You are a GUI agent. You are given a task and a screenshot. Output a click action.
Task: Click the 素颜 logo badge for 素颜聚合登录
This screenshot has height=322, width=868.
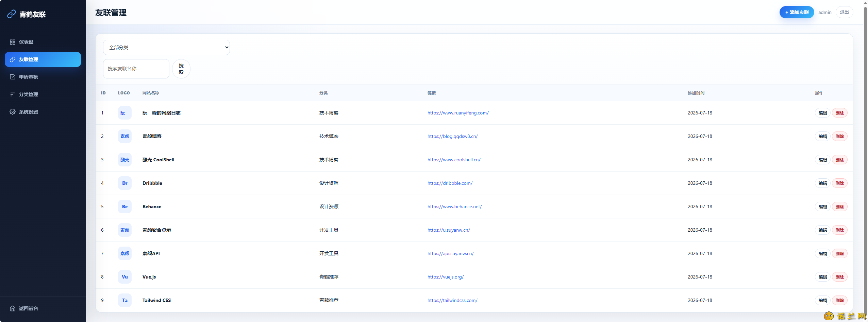point(125,230)
